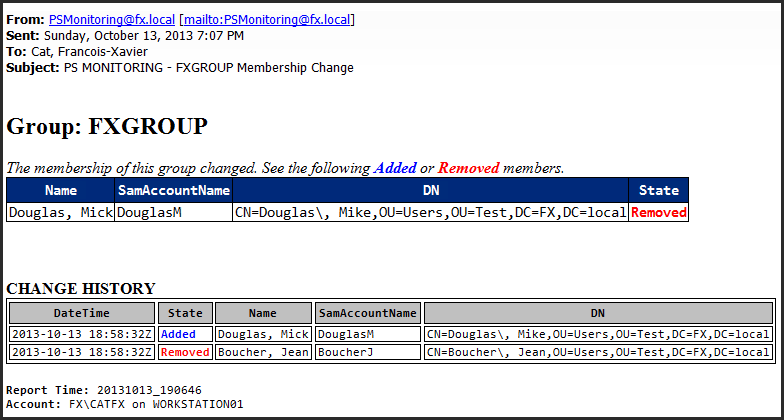Viewport: 784px width, 420px height.
Task: Click the gray 'State' header in change history
Action: [186, 313]
